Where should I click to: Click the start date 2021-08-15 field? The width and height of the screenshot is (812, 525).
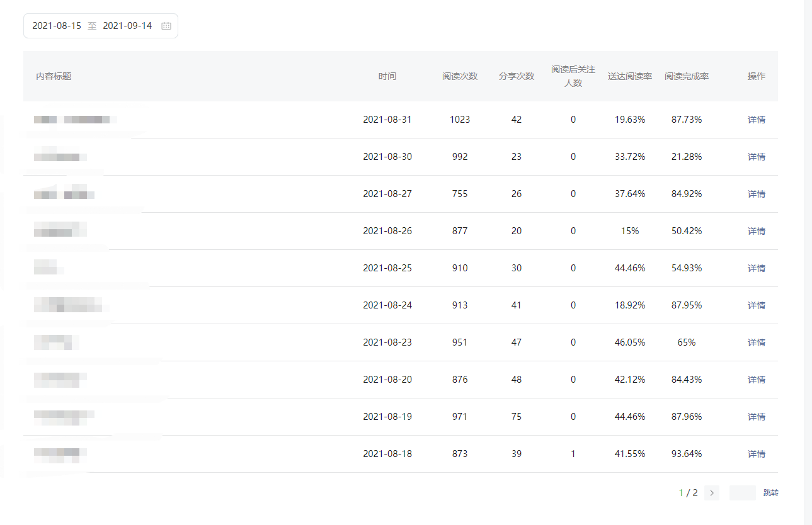[x=57, y=26]
